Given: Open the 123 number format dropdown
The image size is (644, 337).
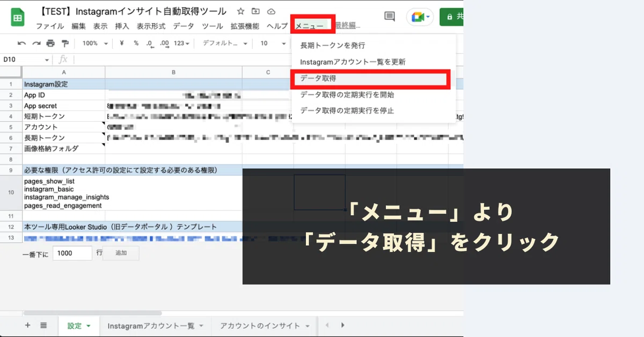Looking at the screenshot, I should 181,43.
